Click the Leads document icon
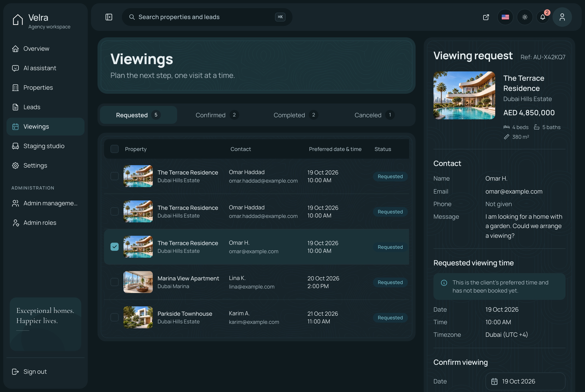This screenshot has height=392, width=585. coord(15,107)
